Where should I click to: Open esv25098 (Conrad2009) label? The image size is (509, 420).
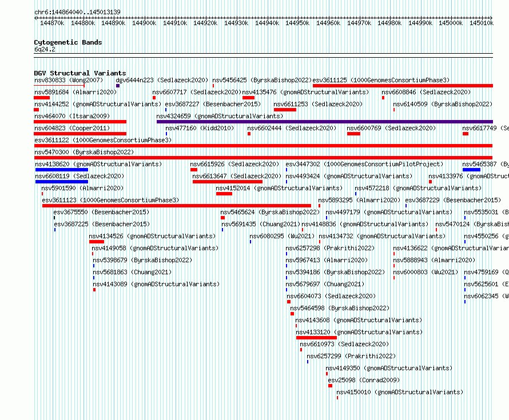364,380
